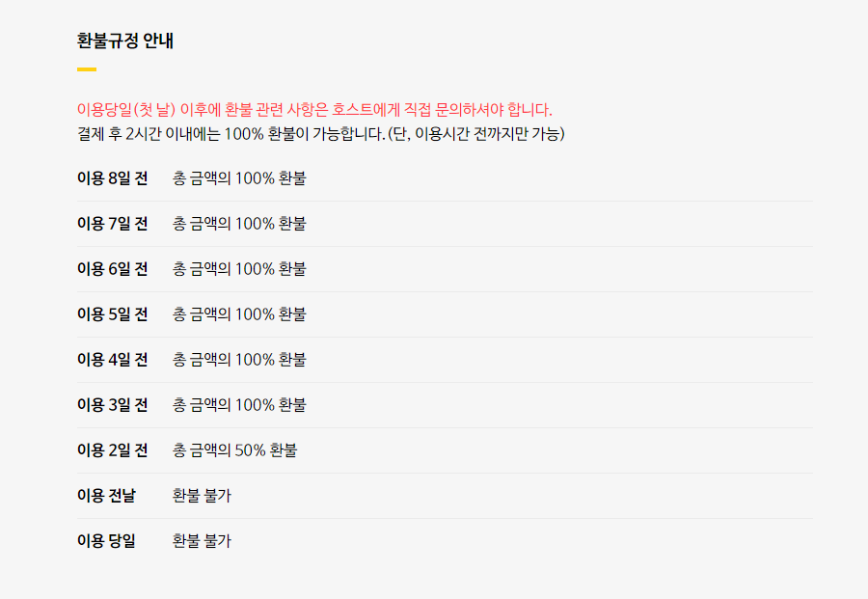Image resolution: width=868 pixels, height=599 pixels.
Task: Click 100% 환불 value for 3일 전
Action: (x=239, y=405)
